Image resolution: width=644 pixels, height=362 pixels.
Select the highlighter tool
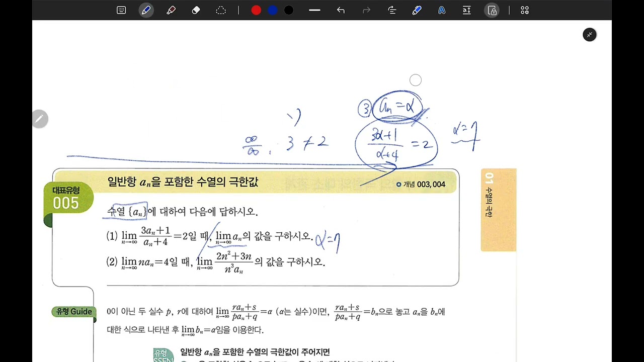(171, 10)
